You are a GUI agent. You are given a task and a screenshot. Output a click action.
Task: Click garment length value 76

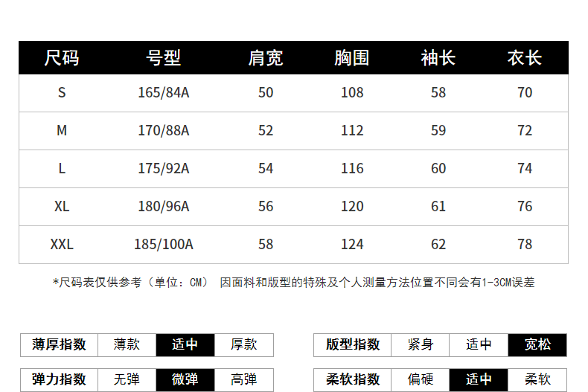[525, 206]
